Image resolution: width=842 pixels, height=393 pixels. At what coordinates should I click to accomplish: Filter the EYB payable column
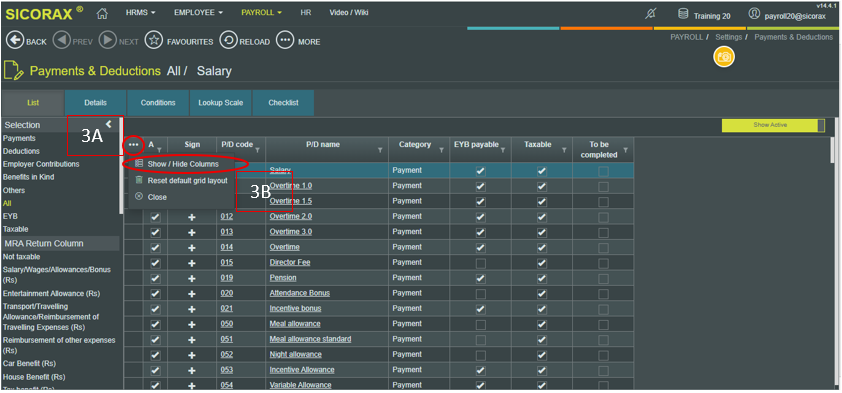(x=503, y=151)
